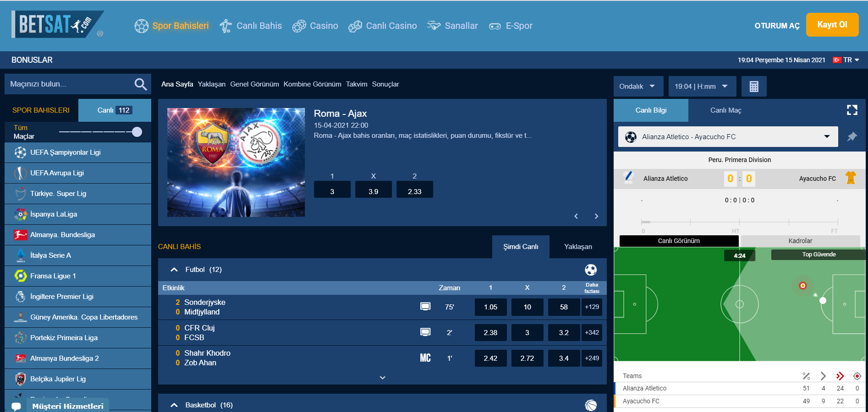Pin the Alianza Atletico match panel
This screenshot has width=868, height=412.
click(x=852, y=136)
